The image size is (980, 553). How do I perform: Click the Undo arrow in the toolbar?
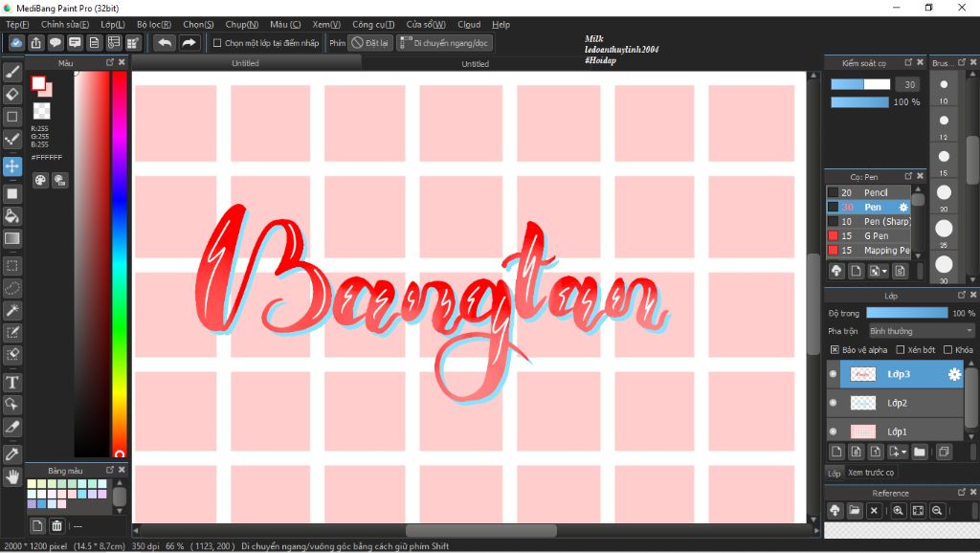[163, 42]
